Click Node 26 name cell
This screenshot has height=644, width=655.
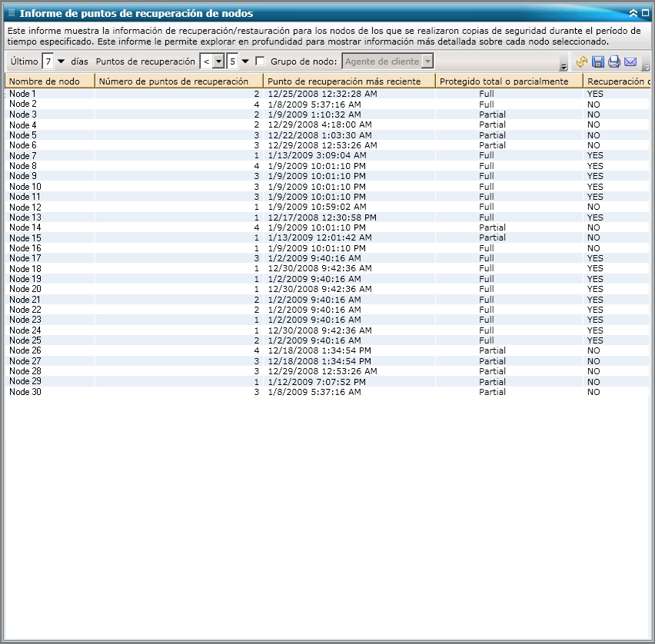25,350
